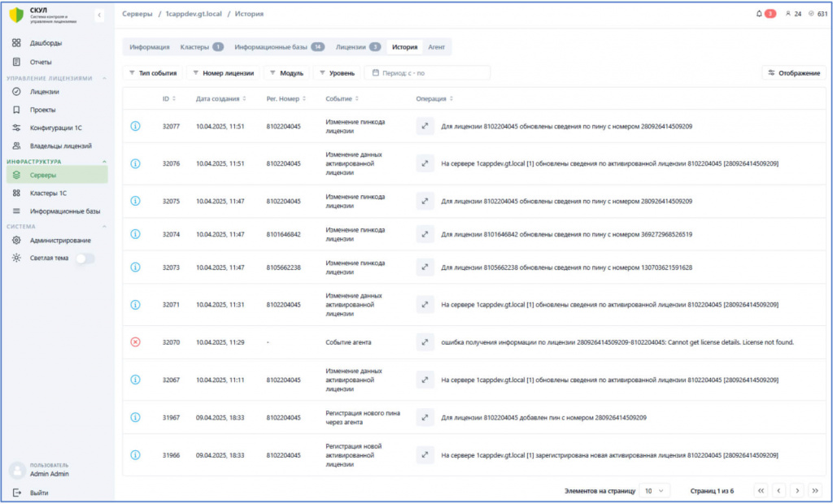The height and width of the screenshot is (504, 833).
Task: Click the licenses counter showing 631
Action: [x=818, y=14]
